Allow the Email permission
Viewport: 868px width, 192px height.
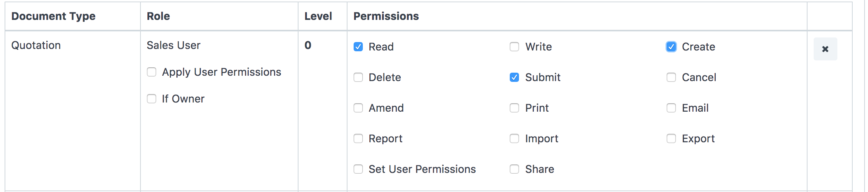[x=671, y=108]
